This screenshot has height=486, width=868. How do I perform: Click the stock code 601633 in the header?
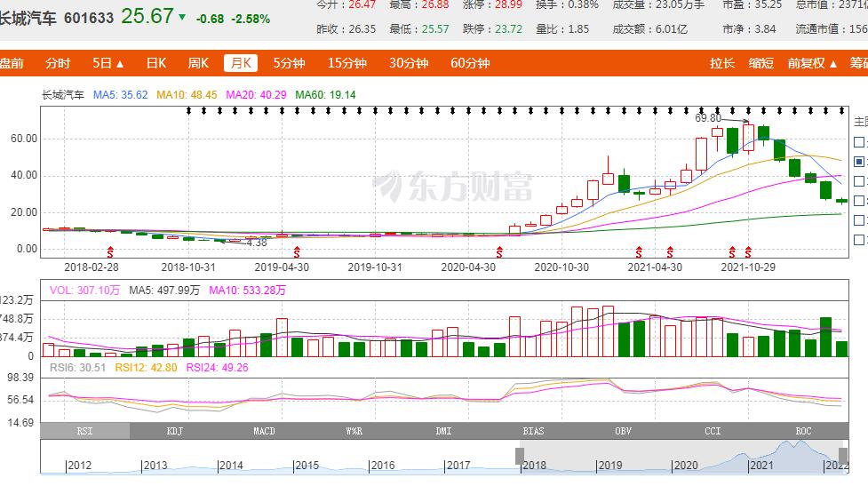click(x=89, y=18)
